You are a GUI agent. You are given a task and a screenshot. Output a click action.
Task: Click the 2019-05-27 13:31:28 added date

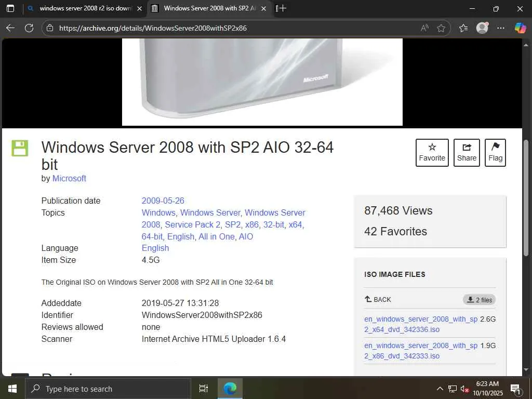(180, 303)
